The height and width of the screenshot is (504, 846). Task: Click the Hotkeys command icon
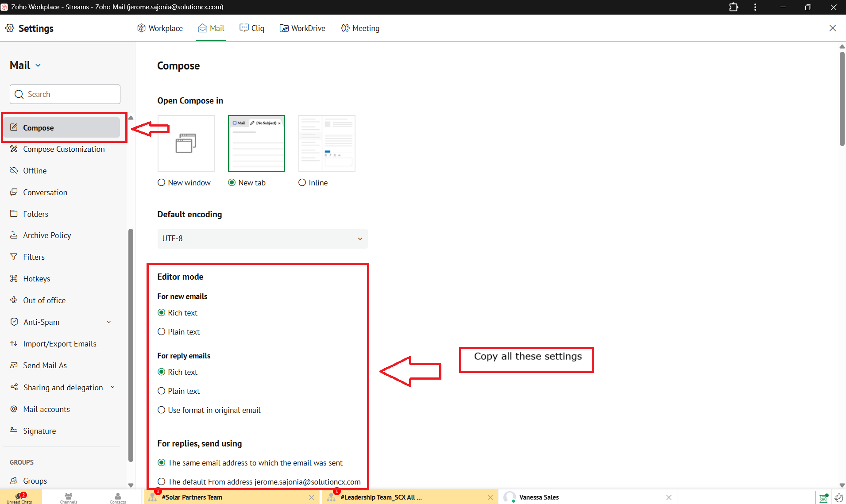[14, 278]
